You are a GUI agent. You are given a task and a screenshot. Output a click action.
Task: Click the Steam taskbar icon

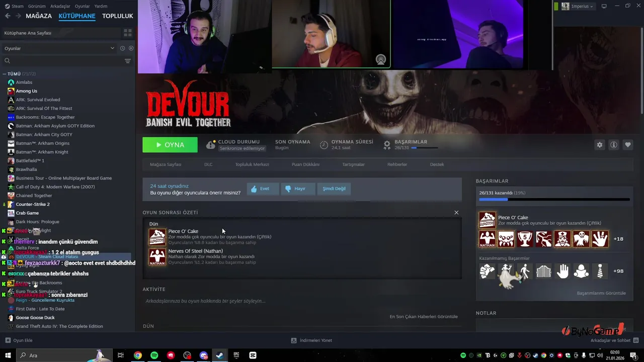pyautogui.click(x=220, y=355)
